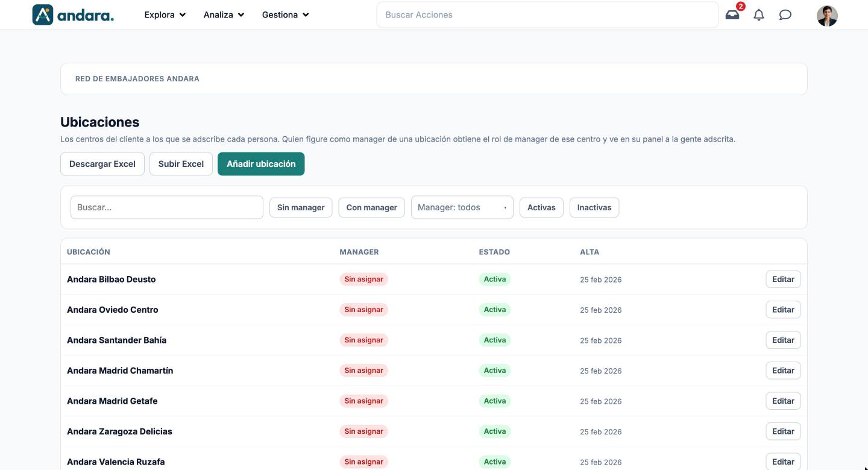The height and width of the screenshot is (470, 868).
Task: Open the inbox tray with badge
Action: tap(732, 14)
